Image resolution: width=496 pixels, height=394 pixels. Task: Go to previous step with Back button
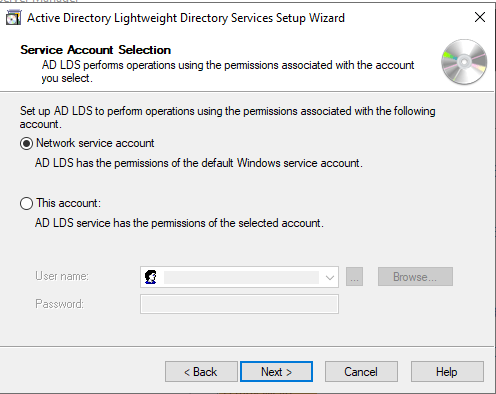coord(201,372)
